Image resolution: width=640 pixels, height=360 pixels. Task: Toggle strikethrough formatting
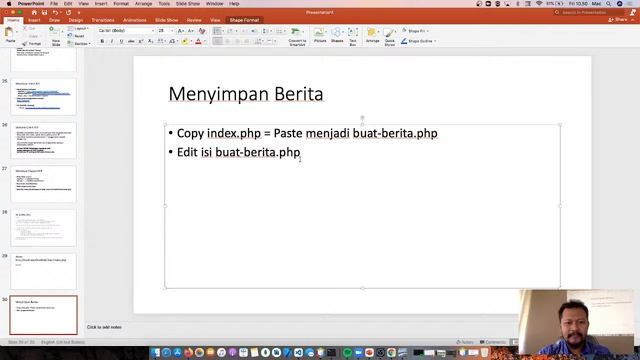click(x=131, y=41)
